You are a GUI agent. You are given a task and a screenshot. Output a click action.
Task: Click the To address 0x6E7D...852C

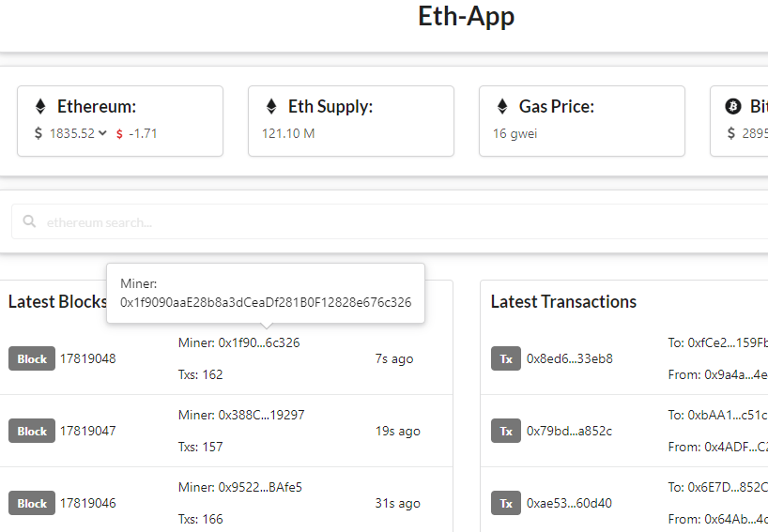point(728,488)
